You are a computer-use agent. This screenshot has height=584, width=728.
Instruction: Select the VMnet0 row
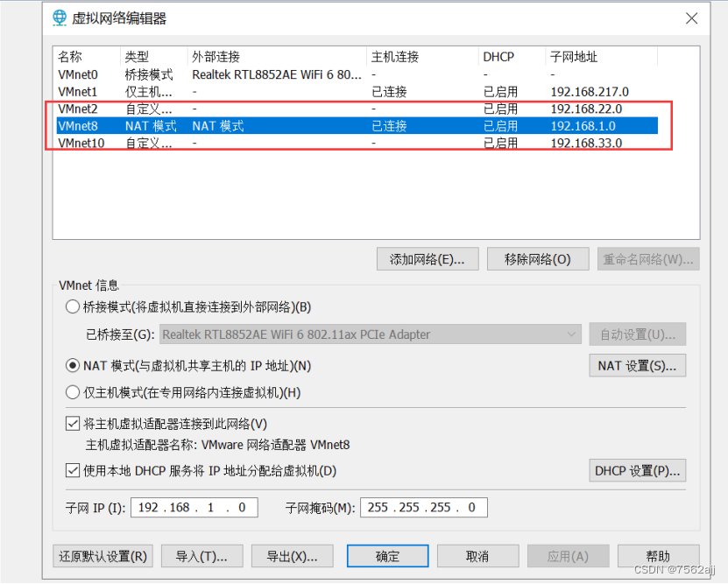pyautogui.click(x=357, y=74)
